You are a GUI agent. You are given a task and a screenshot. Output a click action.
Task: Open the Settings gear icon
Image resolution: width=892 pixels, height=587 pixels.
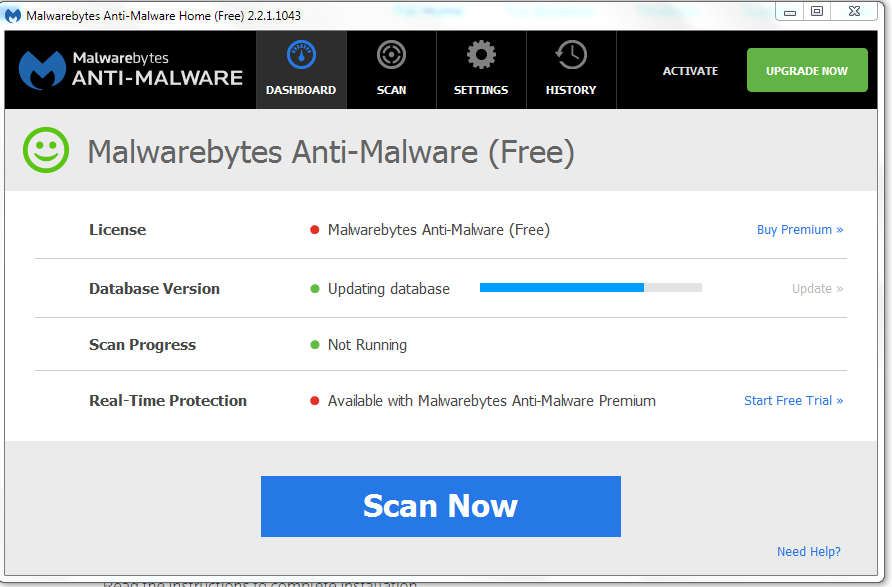pyautogui.click(x=481, y=55)
